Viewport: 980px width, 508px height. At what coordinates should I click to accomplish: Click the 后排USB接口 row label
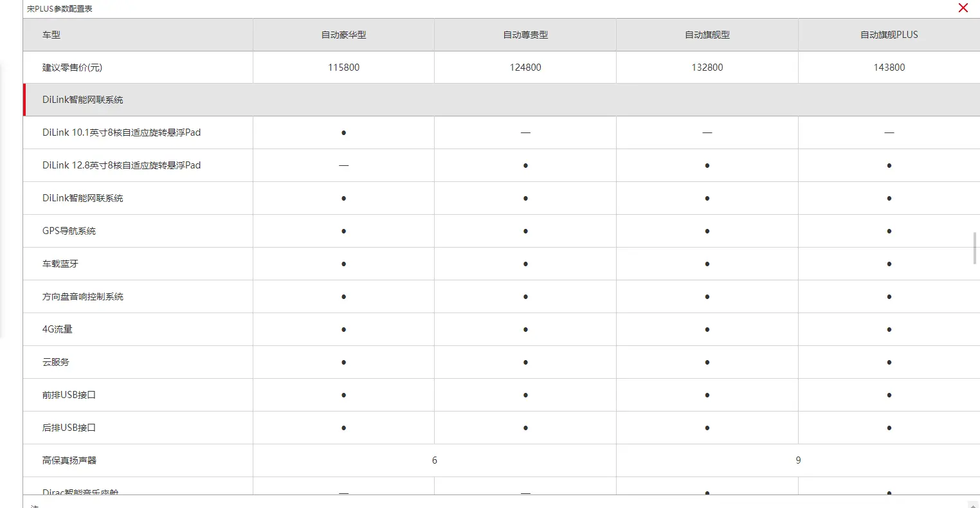(x=69, y=428)
